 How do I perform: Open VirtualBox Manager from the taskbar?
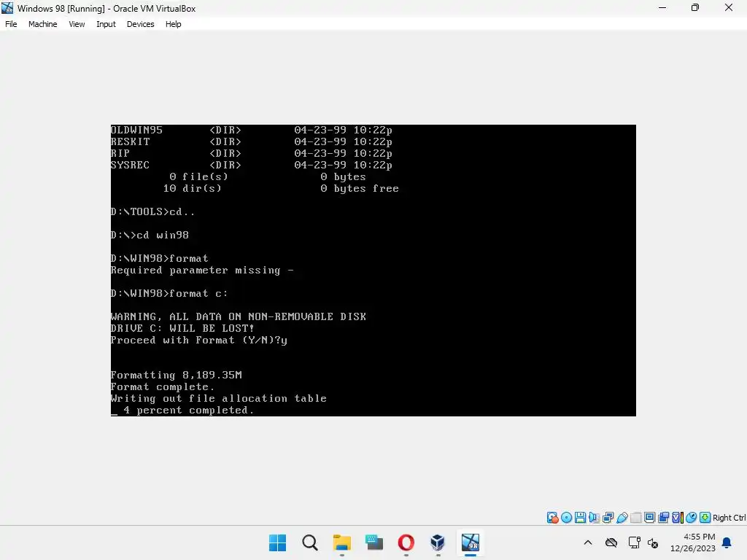(x=438, y=542)
